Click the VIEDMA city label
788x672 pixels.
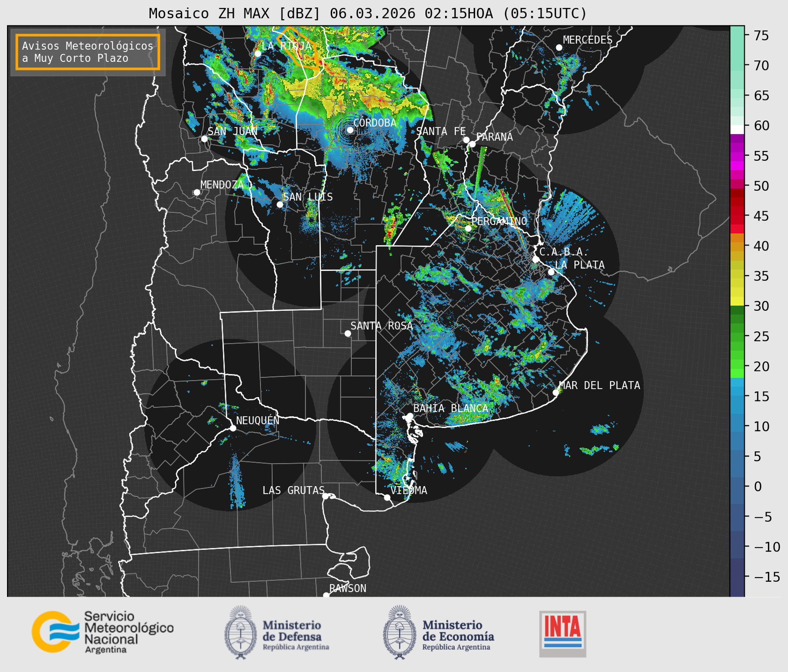(x=409, y=490)
